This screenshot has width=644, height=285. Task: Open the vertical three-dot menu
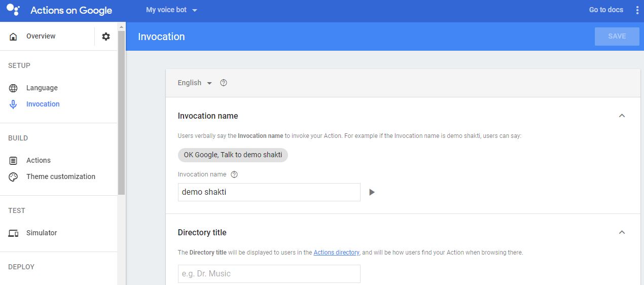click(637, 10)
